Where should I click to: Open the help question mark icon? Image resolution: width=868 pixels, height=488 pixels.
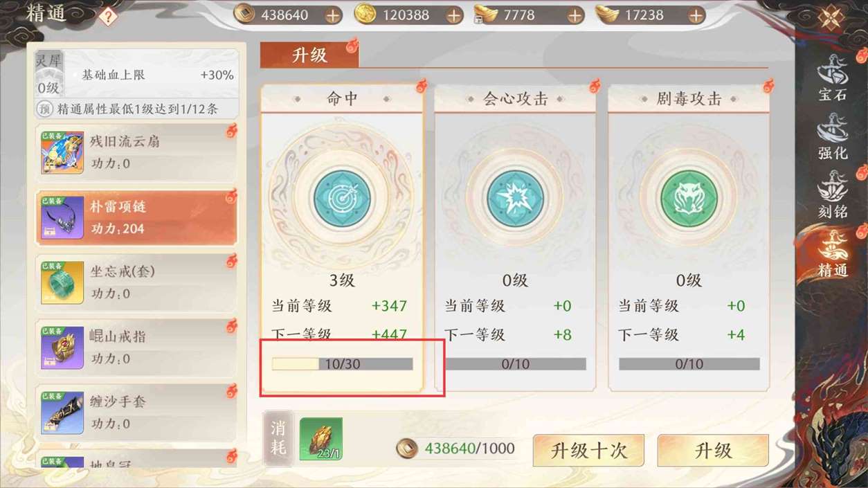[x=107, y=17]
